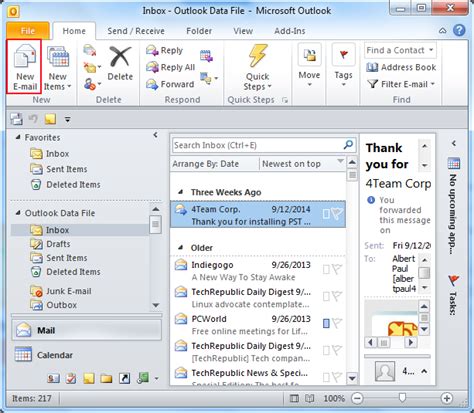Collapse the Older group
This screenshot has height=413, width=474.
click(180, 247)
